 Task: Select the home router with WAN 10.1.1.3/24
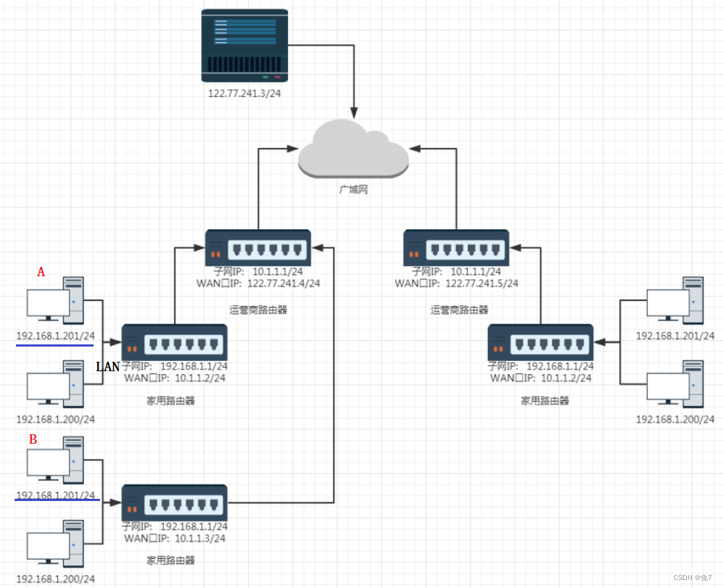point(174,502)
